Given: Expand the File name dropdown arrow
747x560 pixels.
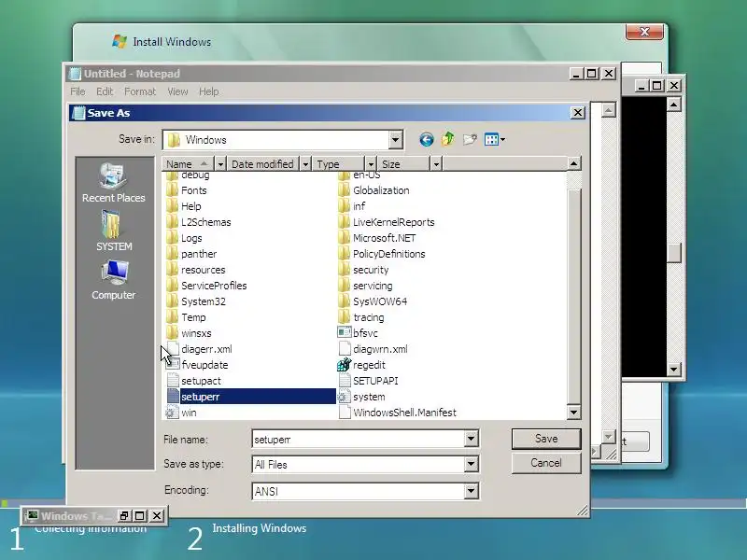Looking at the screenshot, I should coord(472,439).
